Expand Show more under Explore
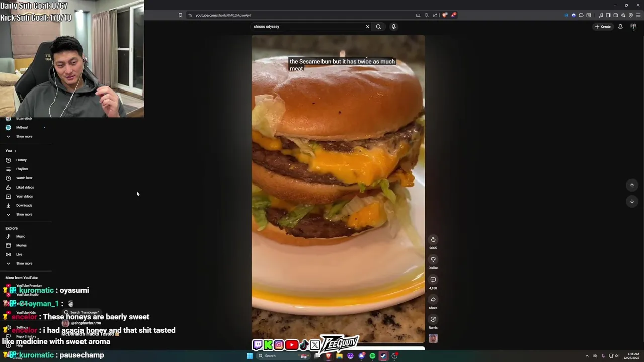 click(25, 263)
